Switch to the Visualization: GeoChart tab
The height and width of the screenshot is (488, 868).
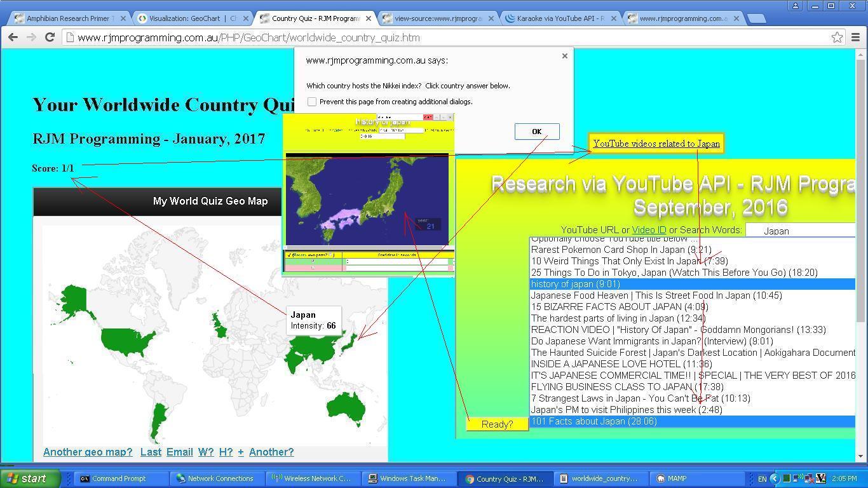point(192,18)
